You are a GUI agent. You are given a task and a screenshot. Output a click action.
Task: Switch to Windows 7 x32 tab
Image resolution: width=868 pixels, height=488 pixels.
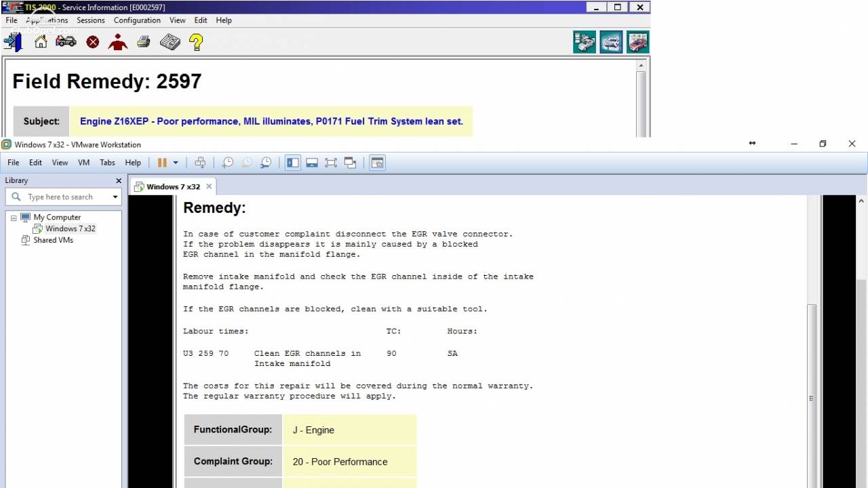[173, 187]
